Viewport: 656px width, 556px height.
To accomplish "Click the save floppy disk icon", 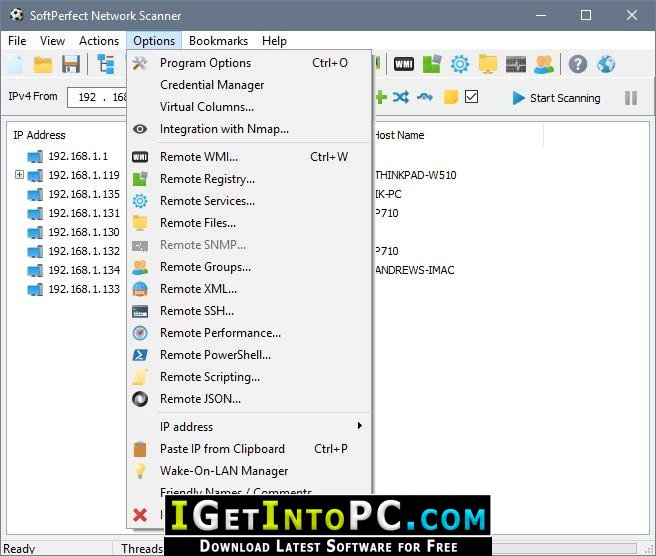I will 71,64.
